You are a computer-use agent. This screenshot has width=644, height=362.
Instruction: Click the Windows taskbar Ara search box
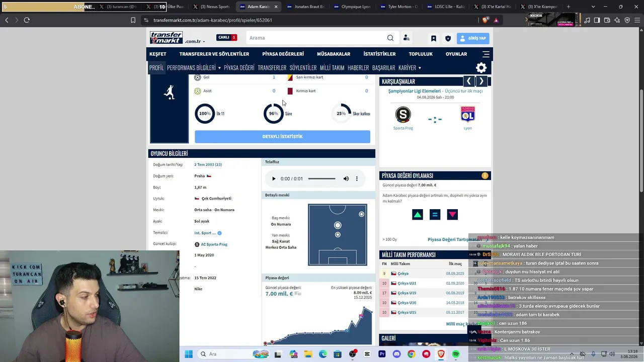pos(233,354)
